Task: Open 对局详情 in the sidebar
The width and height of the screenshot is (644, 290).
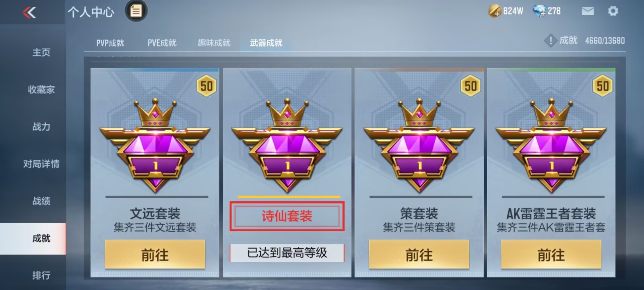Action: [41, 164]
